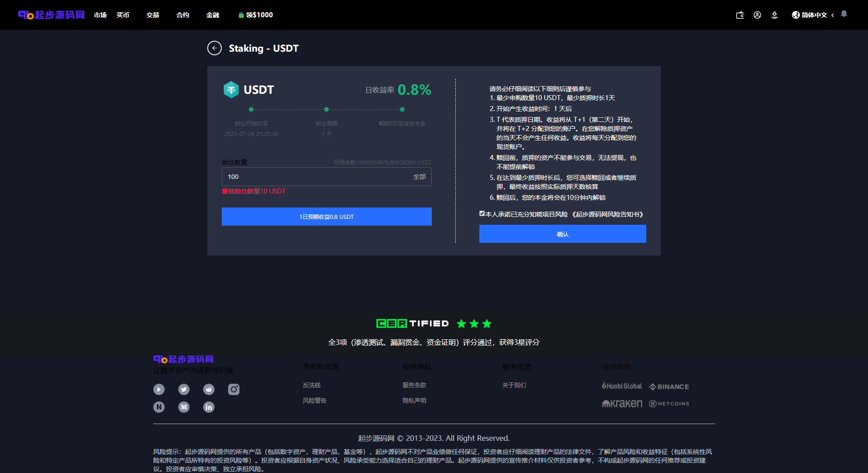Click the 起步源码网 logo in the header
The image size is (868, 473).
[x=51, y=15]
